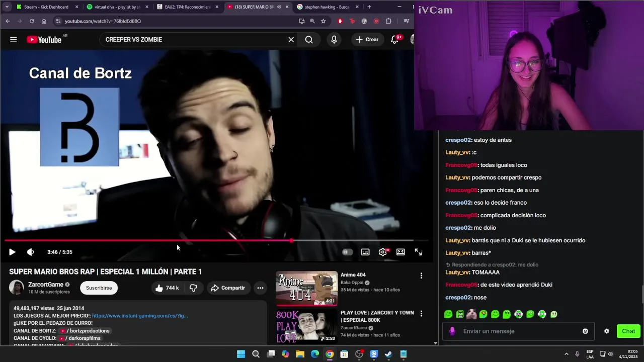
Task: Open ZarcortGame channel name link
Action: [x=46, y=285]
